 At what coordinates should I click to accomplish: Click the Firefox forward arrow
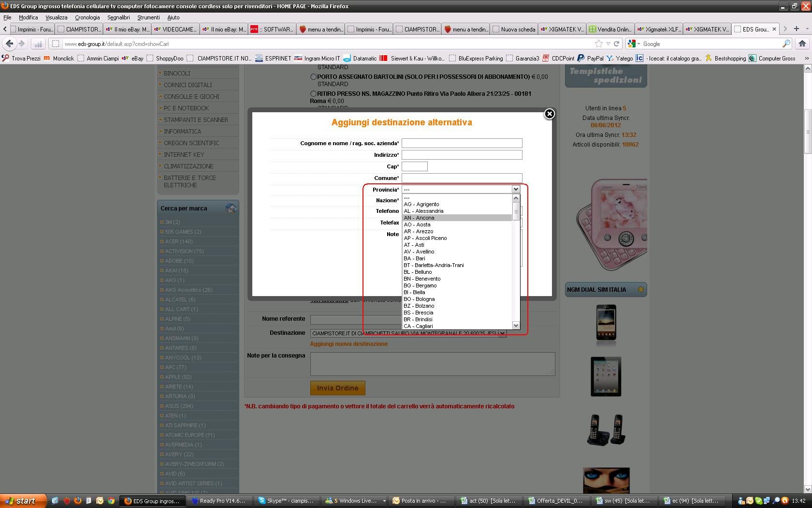pos(21,44)
